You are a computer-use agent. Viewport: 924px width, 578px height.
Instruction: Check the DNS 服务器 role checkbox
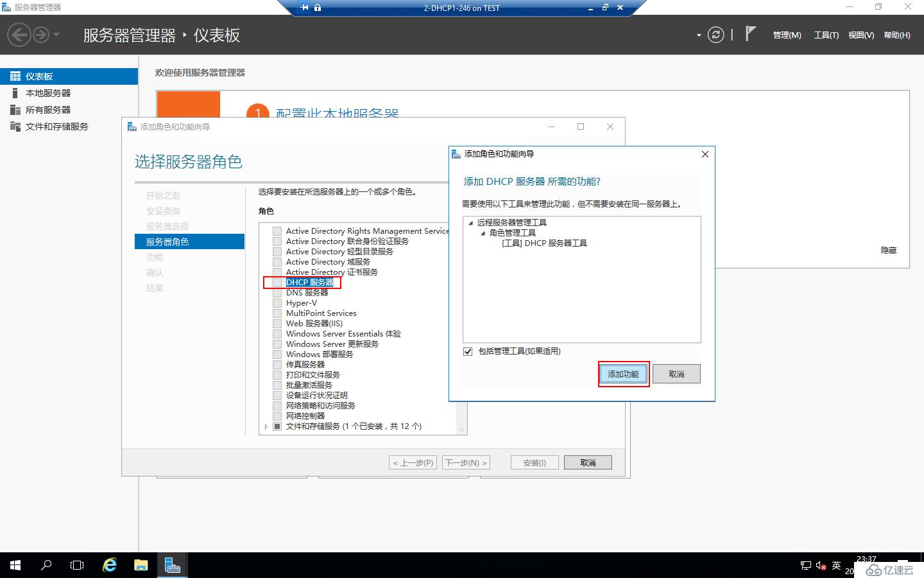click(x=277, y=293)
